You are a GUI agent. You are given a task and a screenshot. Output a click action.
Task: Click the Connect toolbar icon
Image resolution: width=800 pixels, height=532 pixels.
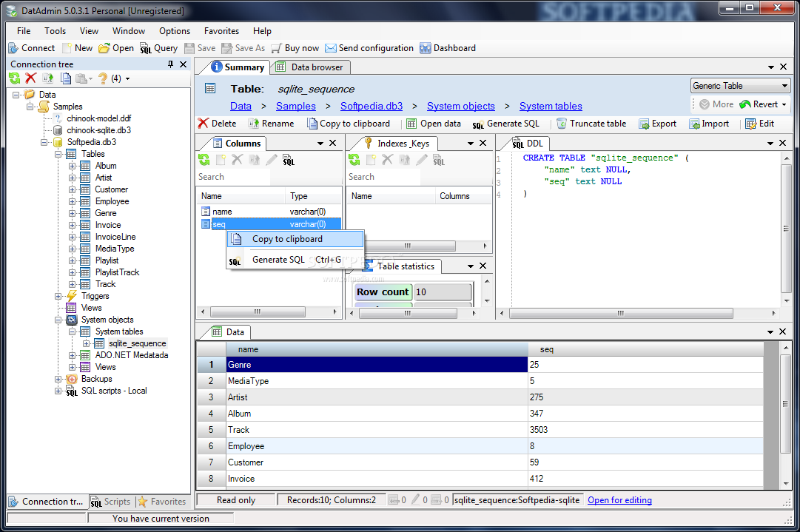pyautogui.click(x=14, y=48)
